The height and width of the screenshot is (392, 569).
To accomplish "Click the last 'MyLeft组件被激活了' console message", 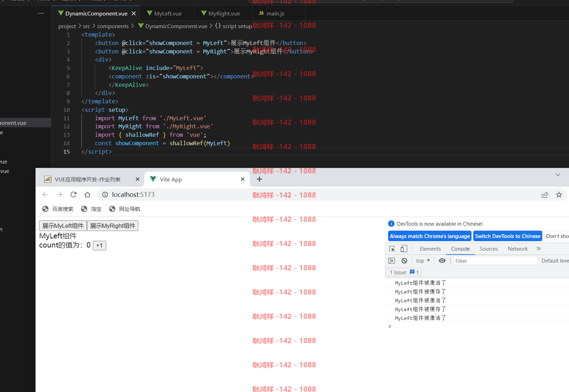I will coord(420,318).
